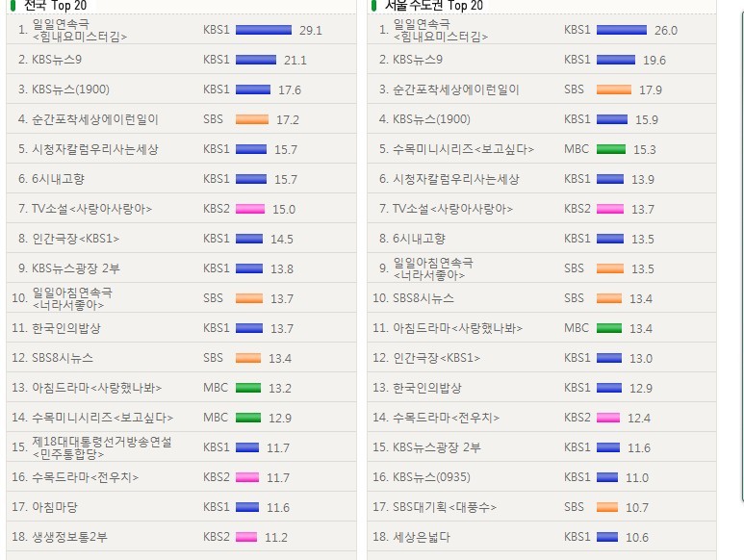Select '한국인의밥상' in the 전국 list
The image size is (744, 560).
tap(66, 328)
